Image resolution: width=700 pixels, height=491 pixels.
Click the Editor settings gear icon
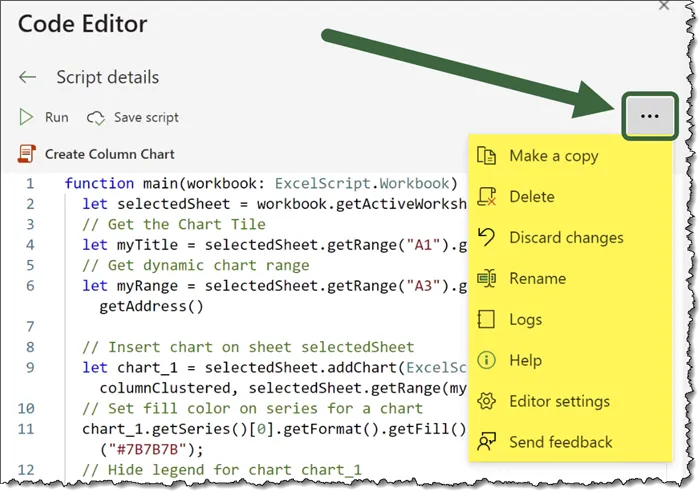pos(487,401)
